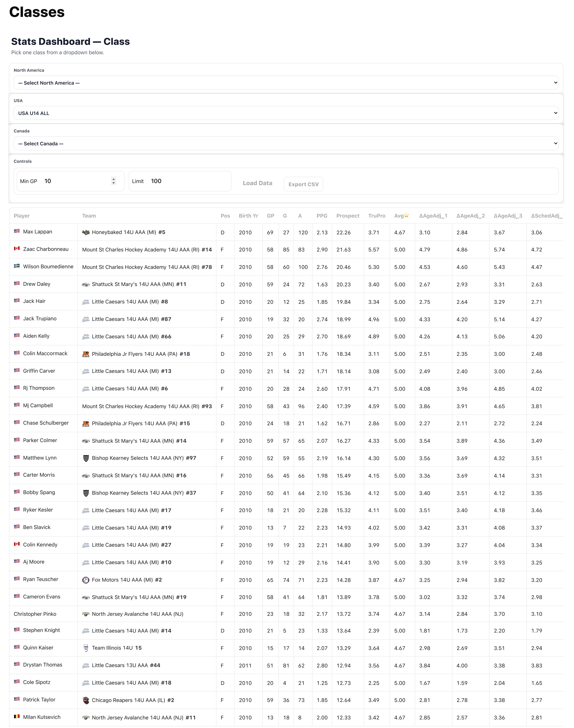Click the Little Caesars logo in Jack Hair's row

(86, 302)
